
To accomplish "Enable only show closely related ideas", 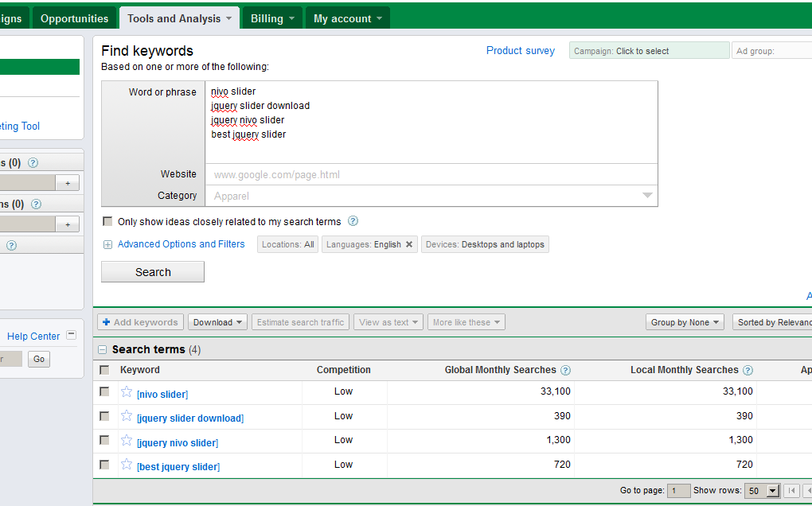I will click(107, 222).
